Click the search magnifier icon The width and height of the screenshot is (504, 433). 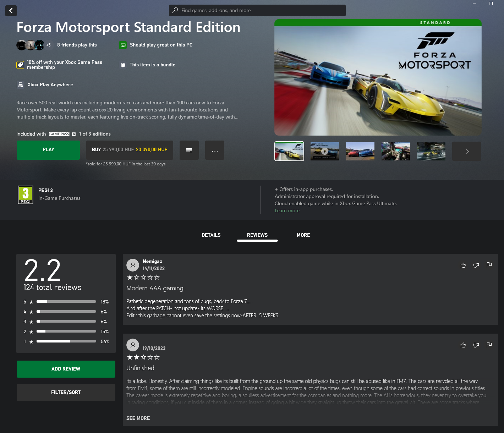pos(175,10)
